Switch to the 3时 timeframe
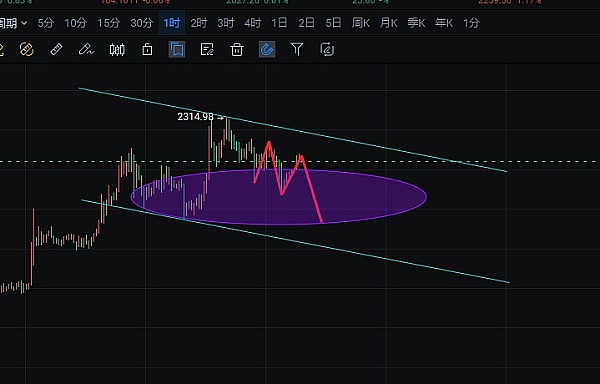Screen dimensions: 600x384 226,23
